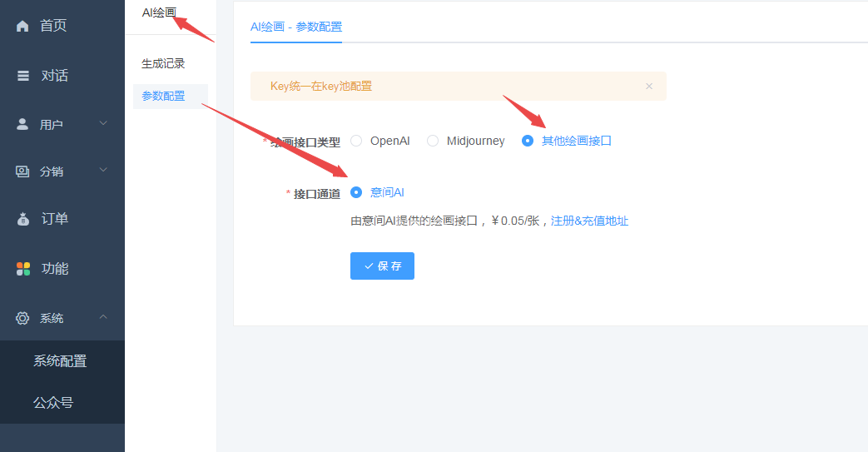
Task: Click the colorful 功能 grid icon
Action: click(23, 269)
